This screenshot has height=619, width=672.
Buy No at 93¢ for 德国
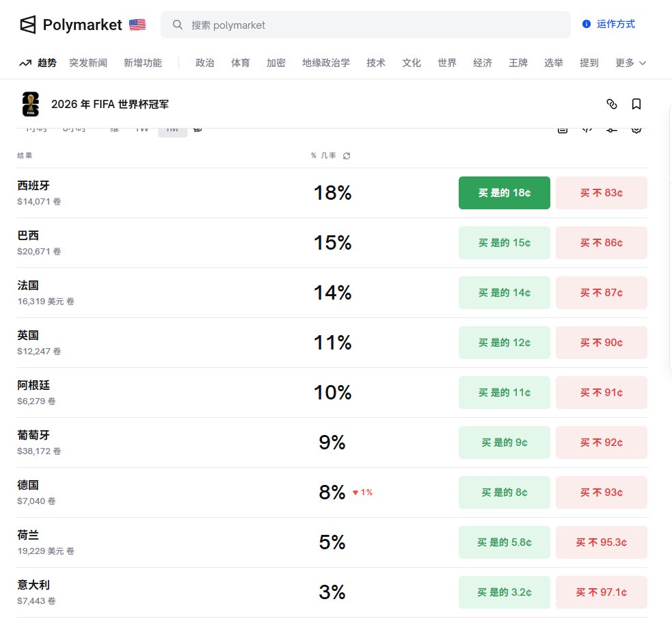click(602, 492)
